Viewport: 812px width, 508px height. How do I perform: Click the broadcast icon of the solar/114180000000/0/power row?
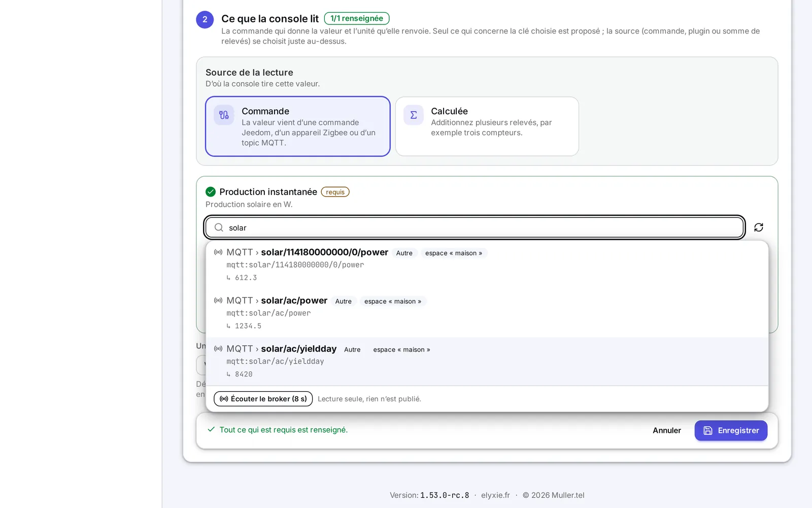(218, 252)
